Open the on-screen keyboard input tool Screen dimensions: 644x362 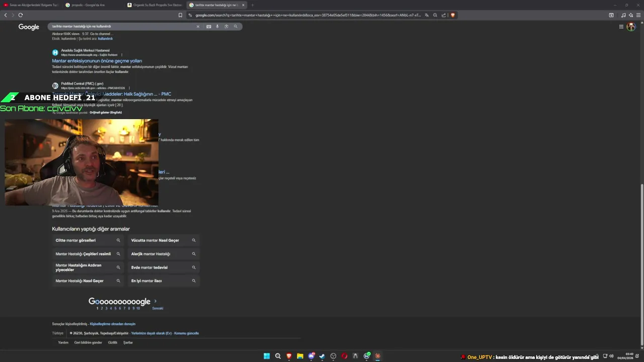tap(209, 27)
